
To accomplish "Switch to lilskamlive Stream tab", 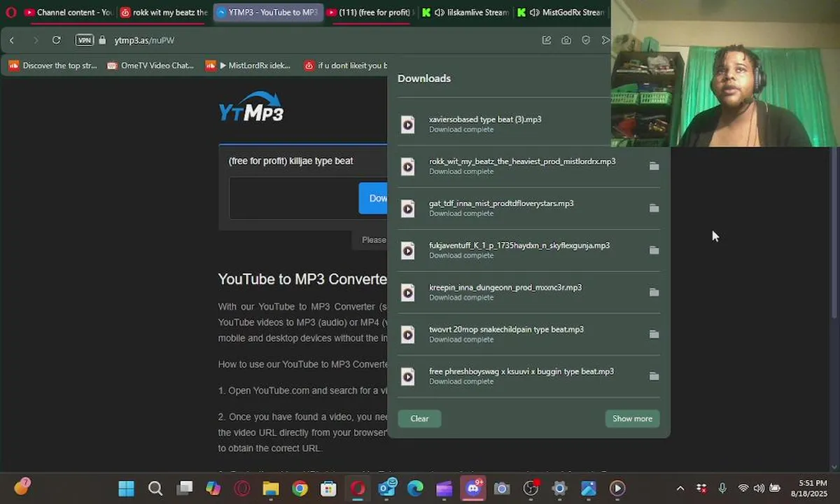I will pos(465,12).
